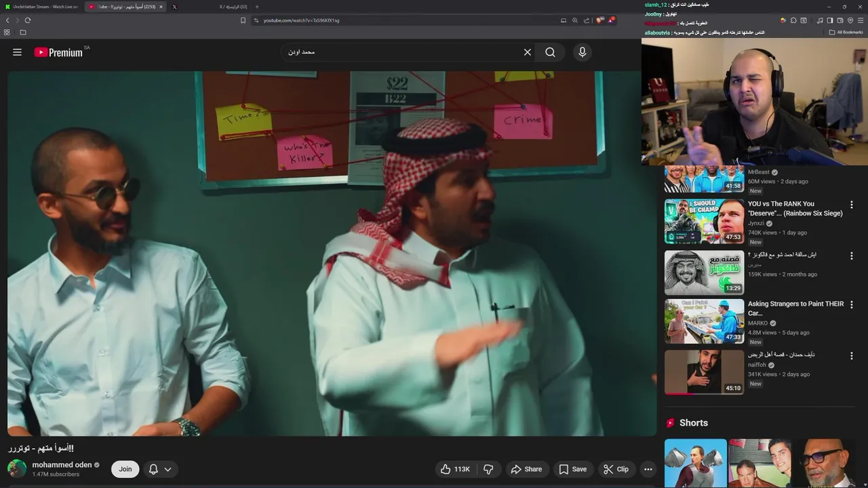Save video to a playlist

[x=572, y=469]
